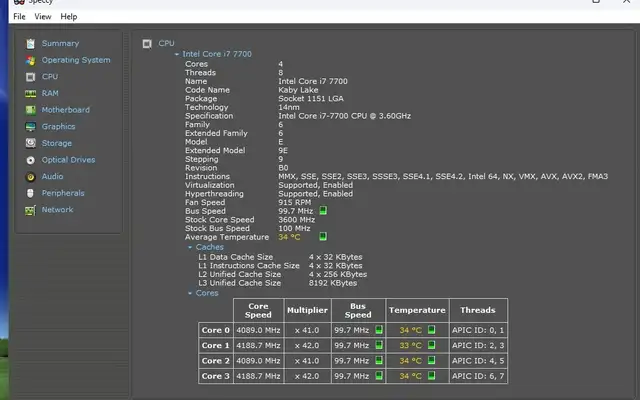
Task: Click the CPU chip icon in sidebar
Action: [x=31, y=77]
